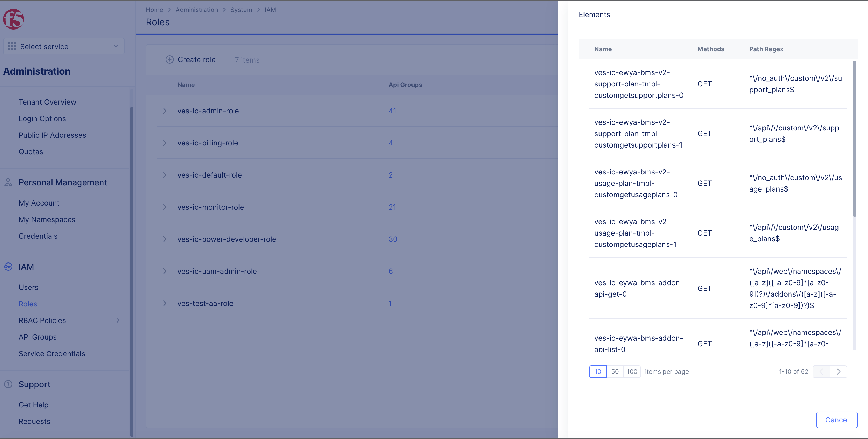Click the IAM key icon
This screenshot has height=439, width=868.
[x=8, y=267]
